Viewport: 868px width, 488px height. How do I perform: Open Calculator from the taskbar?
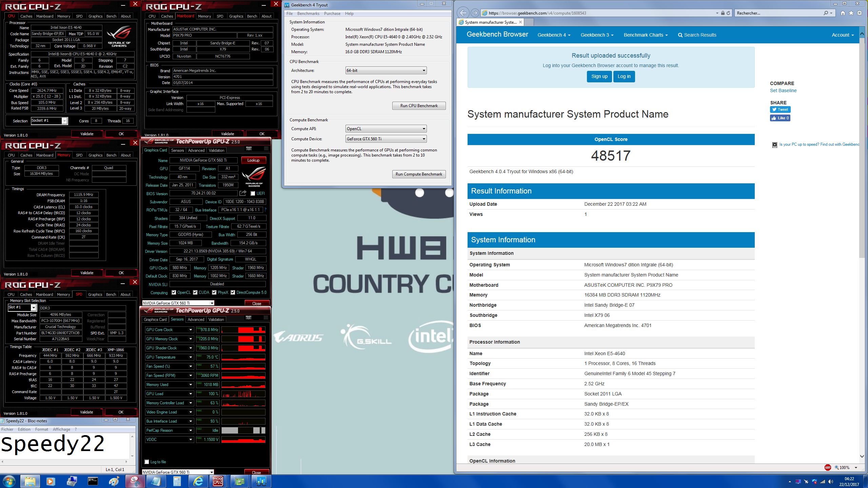(x=177, y=481)
